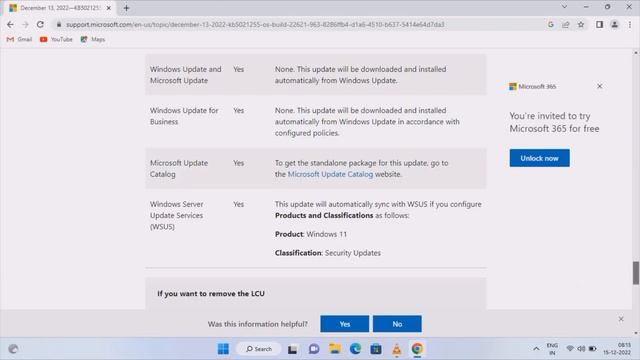Click the ENG IN language indicator
The width and height of the screenshot is (640, 360).
click(552, 349)
